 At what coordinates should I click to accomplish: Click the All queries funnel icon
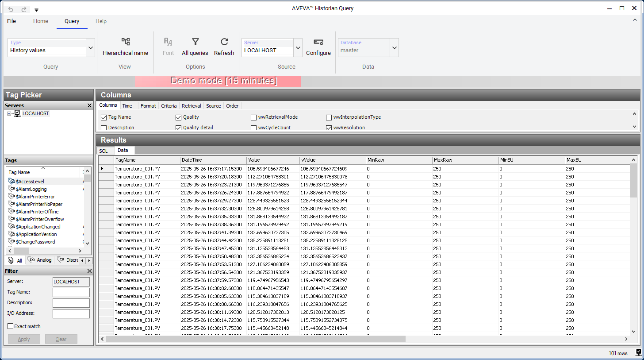click(195, 42)
